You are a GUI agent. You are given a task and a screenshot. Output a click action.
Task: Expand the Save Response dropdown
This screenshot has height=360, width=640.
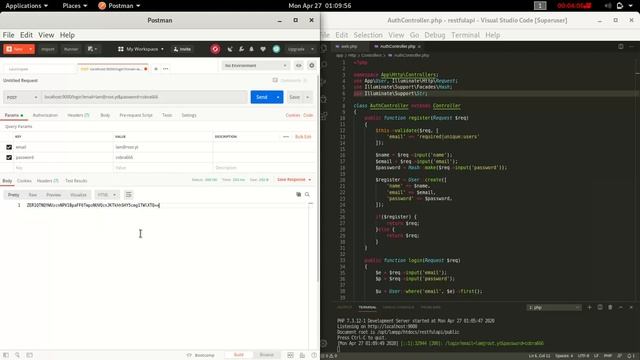tap(294, 180)
